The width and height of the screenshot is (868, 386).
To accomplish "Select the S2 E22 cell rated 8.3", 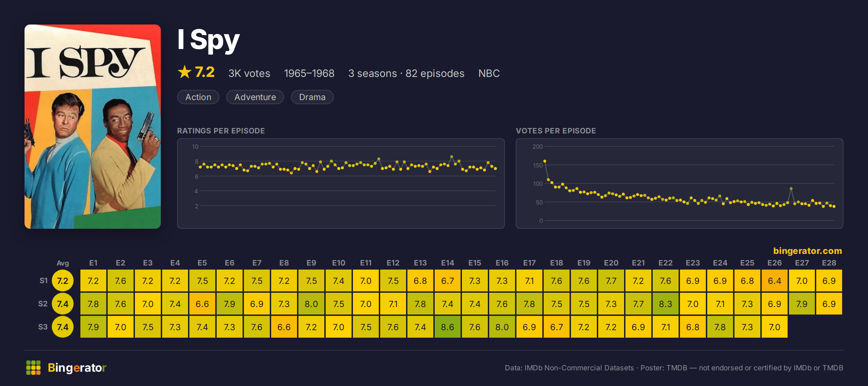I will 666,304.
